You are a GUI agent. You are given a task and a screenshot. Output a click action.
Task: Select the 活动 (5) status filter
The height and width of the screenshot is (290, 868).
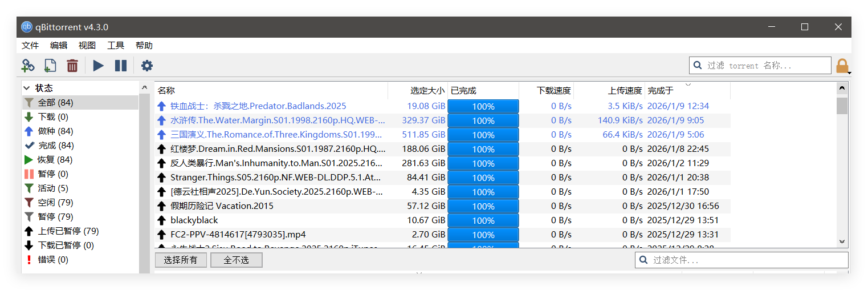click(x=80, y=188)
